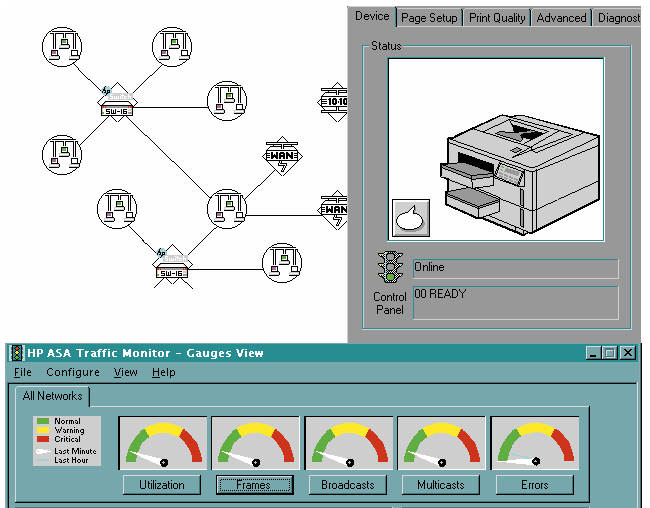Click the red Critical legend swatch
Screen dimensions: 650x508
43,439
